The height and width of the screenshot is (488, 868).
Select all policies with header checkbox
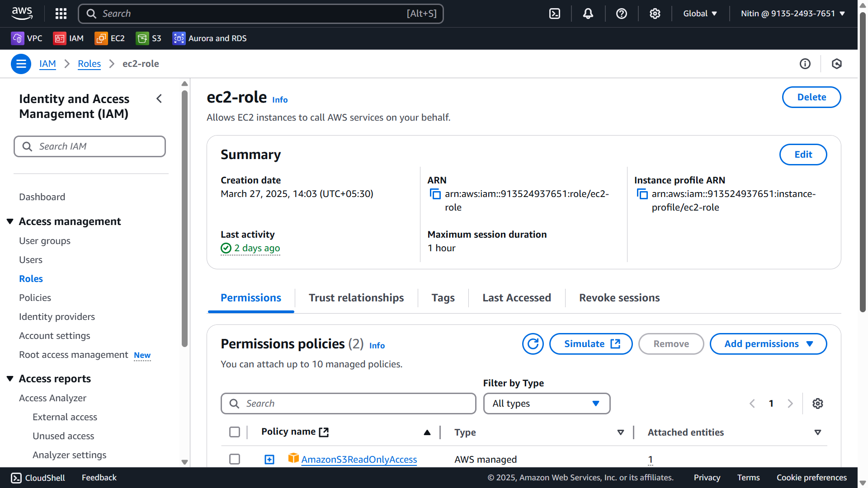tap(235, 432)
